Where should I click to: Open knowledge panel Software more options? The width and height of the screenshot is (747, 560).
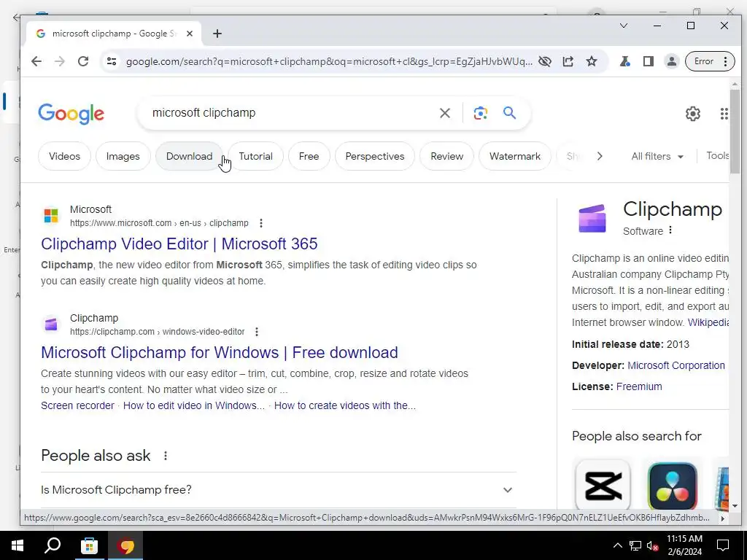(670, 230)
